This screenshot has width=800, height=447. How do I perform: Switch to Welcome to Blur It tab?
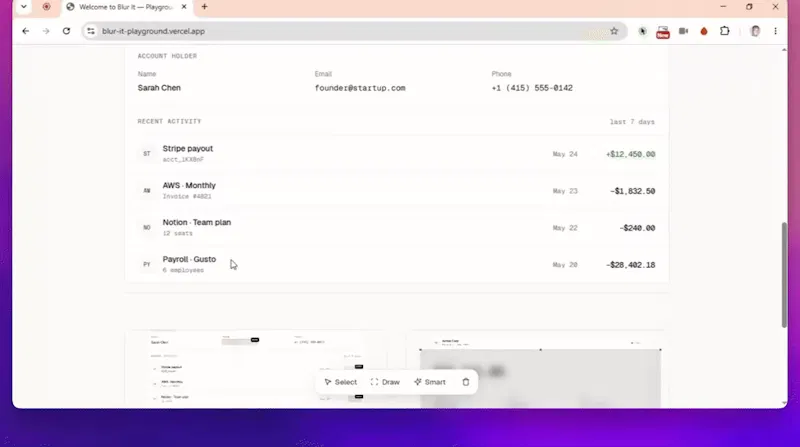tap(126, 7)
